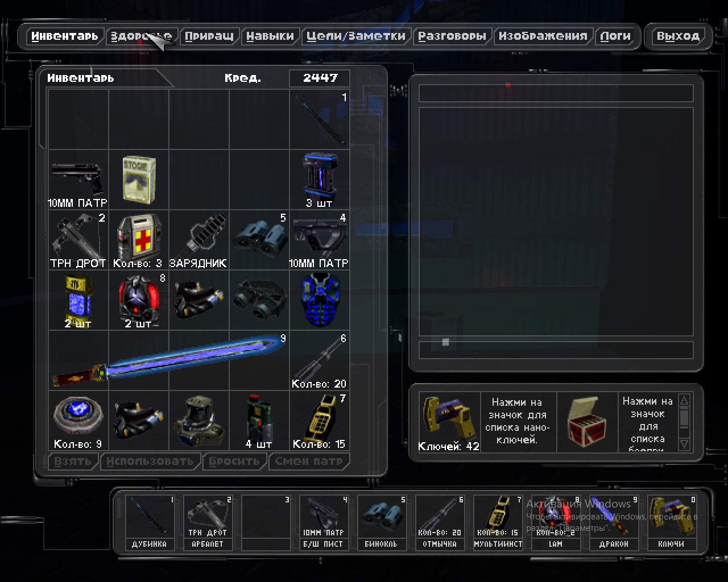
Task: Click the Взять button
Action: coord(73,461)
